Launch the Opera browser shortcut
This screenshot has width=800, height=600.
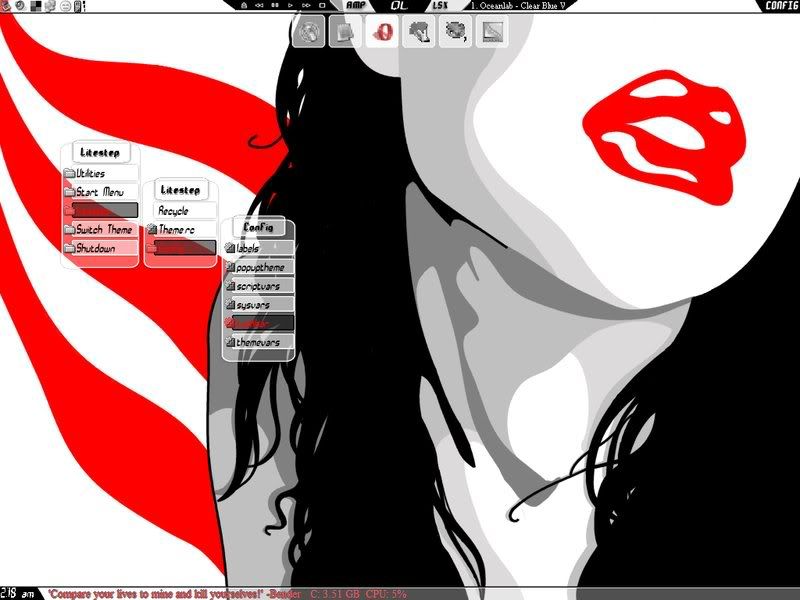tap(382, 32)
